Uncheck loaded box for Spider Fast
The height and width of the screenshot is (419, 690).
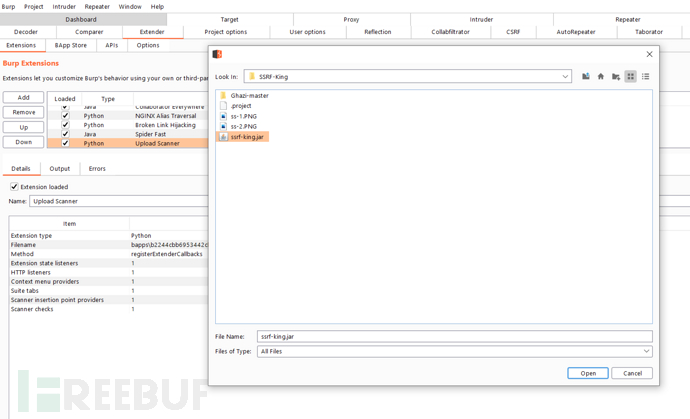coord(65,134)
